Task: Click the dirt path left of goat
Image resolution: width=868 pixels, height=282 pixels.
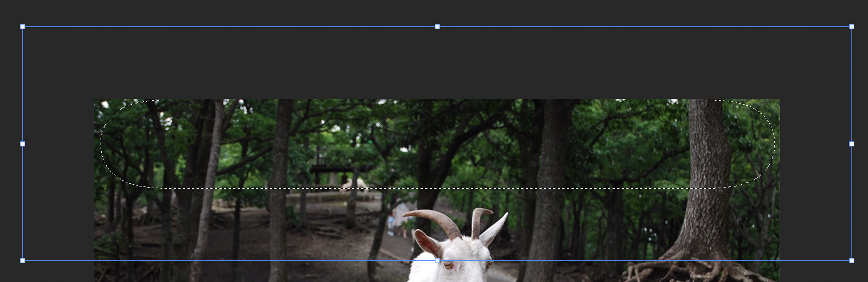Action: tap(343, 252)
